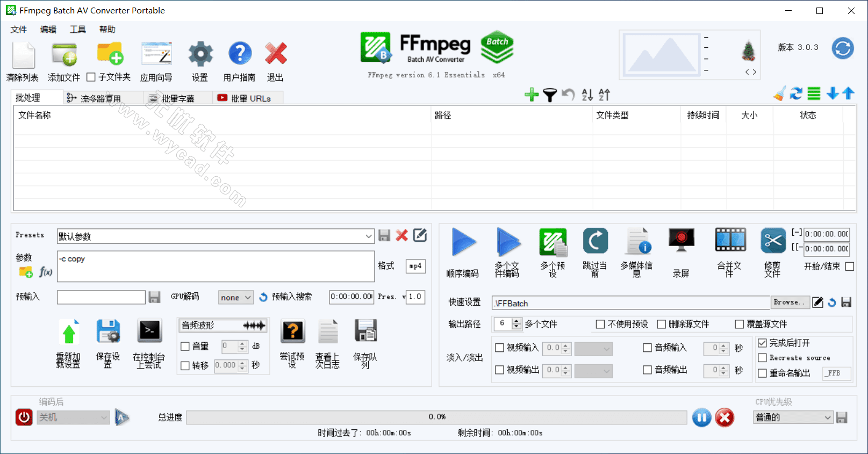
Task: Enable the 子文件夹 subfolder checkbox
Action: point(91,77)
